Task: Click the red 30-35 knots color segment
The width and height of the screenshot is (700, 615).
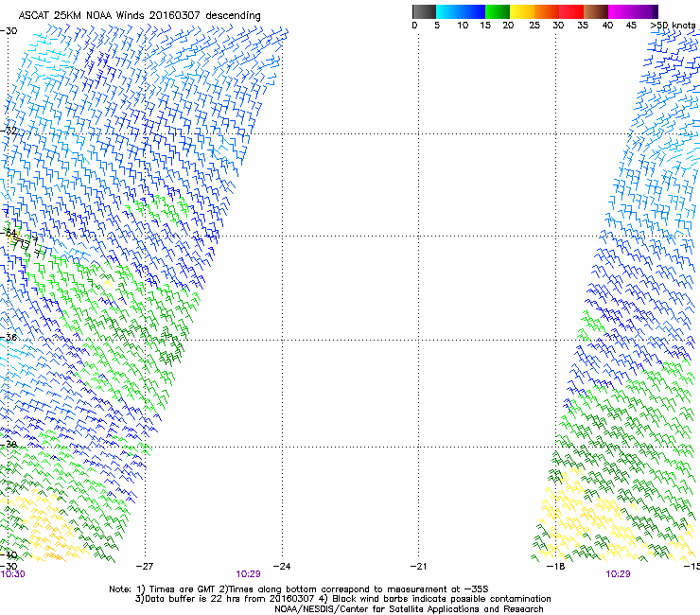Action: tap(571, 11)
